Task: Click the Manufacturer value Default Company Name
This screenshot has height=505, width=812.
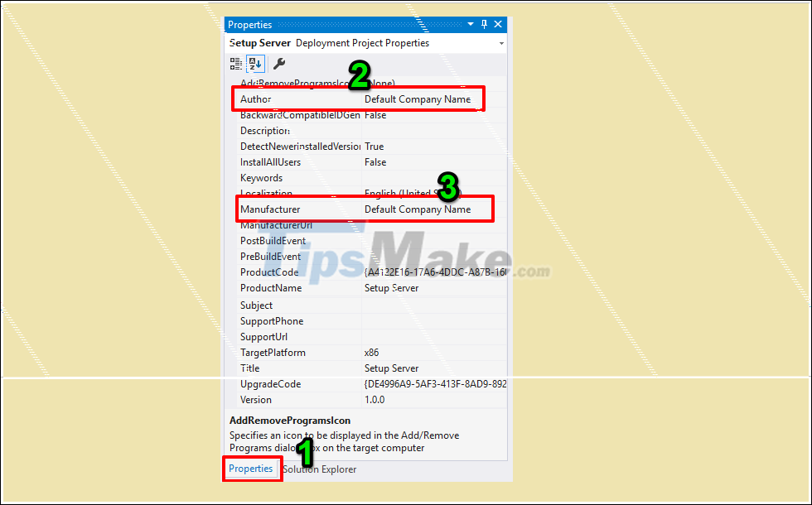Action: [x=423, y=209]
